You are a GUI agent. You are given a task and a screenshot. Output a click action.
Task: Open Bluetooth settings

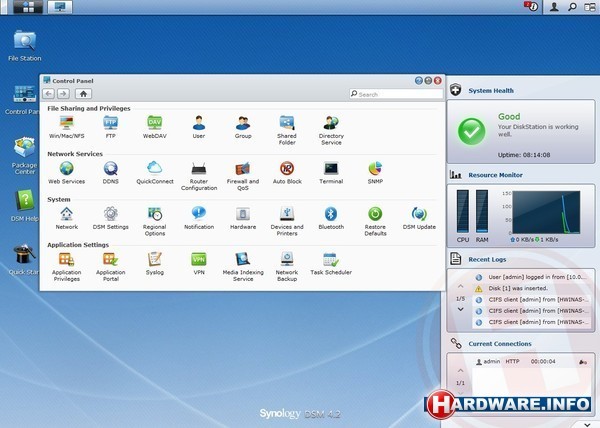click(x=331, y=218)
